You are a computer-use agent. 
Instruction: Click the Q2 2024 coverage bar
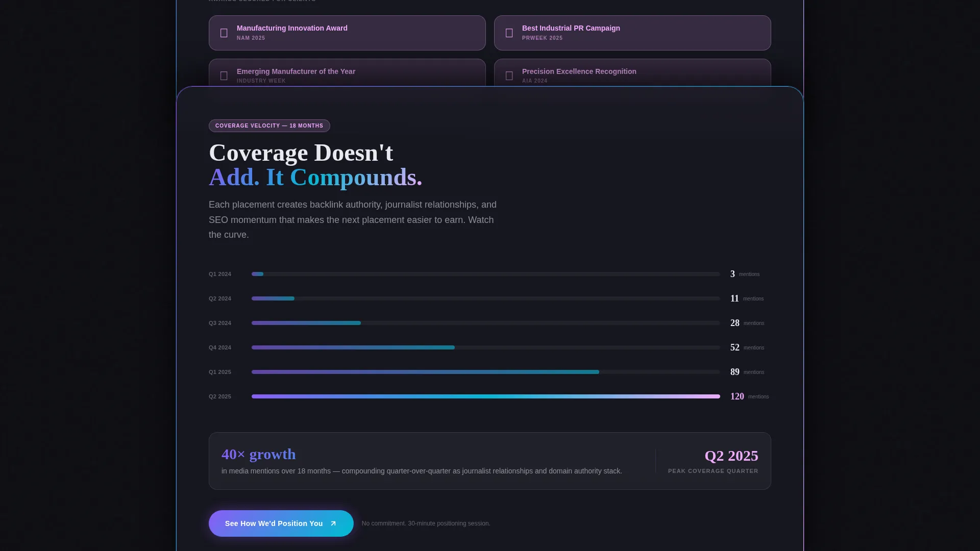coord(486,299)
